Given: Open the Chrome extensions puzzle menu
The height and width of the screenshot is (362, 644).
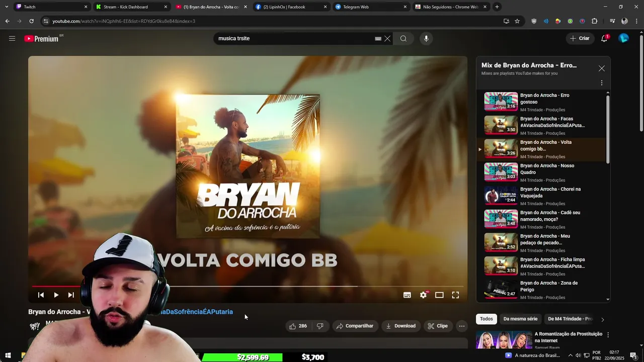Looking at the screenshot, I should point(594,21).
